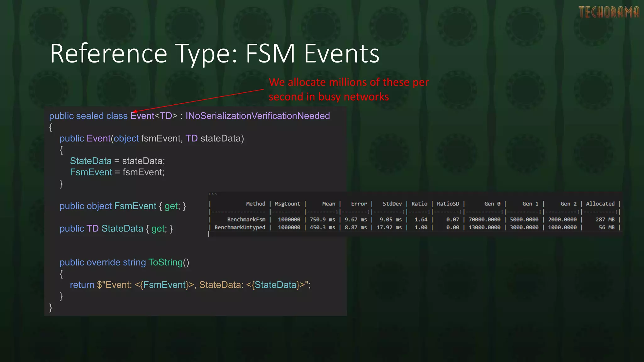Click the slide title 'Reference Type: FSM Events'
644x362 pixels.
[x=215, y=54]
